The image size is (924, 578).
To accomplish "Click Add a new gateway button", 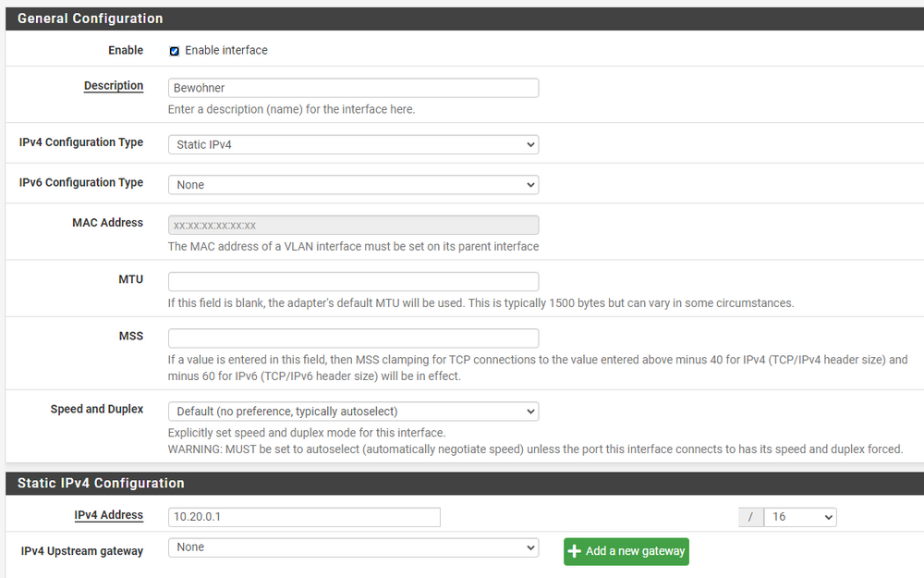I will 626,551.
